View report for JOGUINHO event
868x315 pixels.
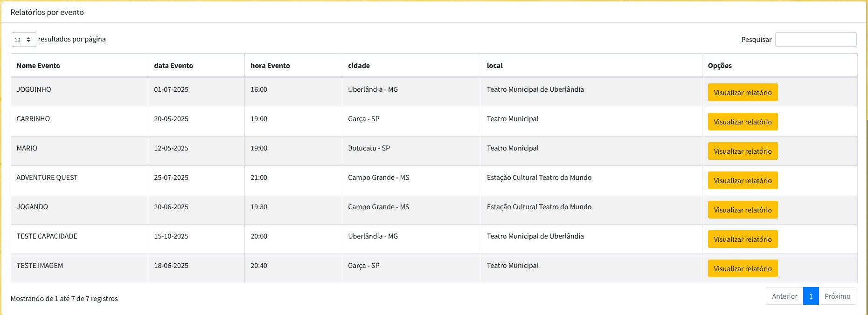[x=743, y=92]
